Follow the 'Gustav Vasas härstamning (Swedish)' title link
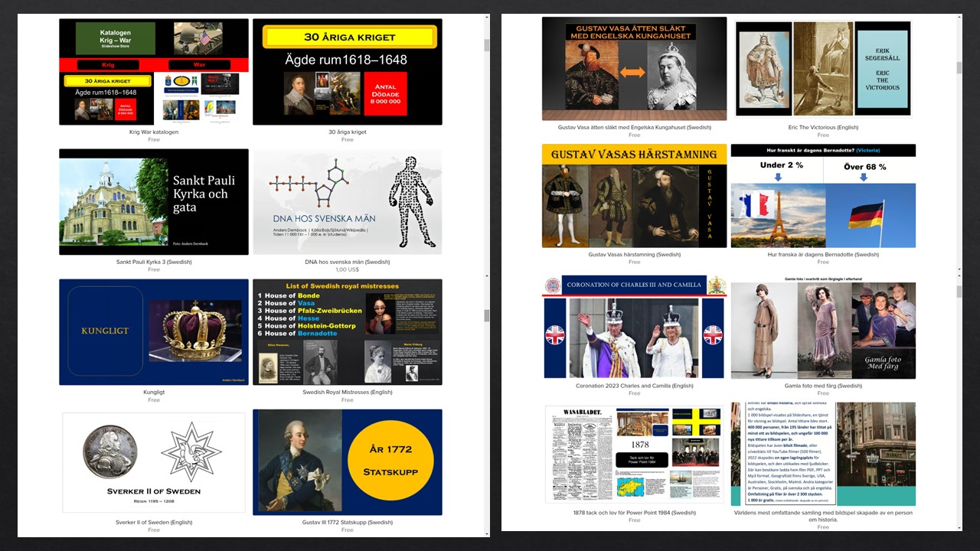Screen dimensions: 980x551 point(634,254)
